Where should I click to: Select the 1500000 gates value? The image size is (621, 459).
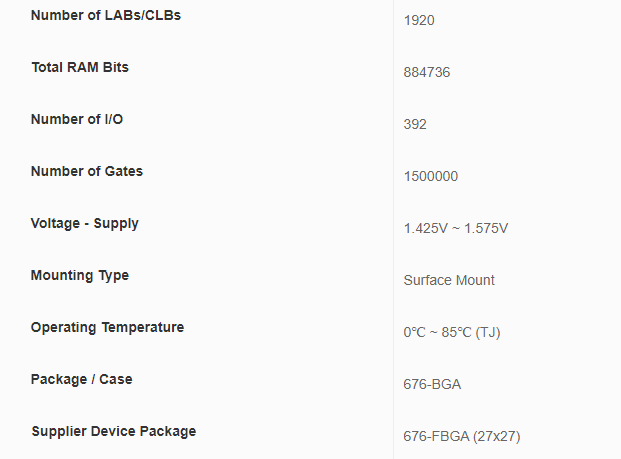(431, 176)
